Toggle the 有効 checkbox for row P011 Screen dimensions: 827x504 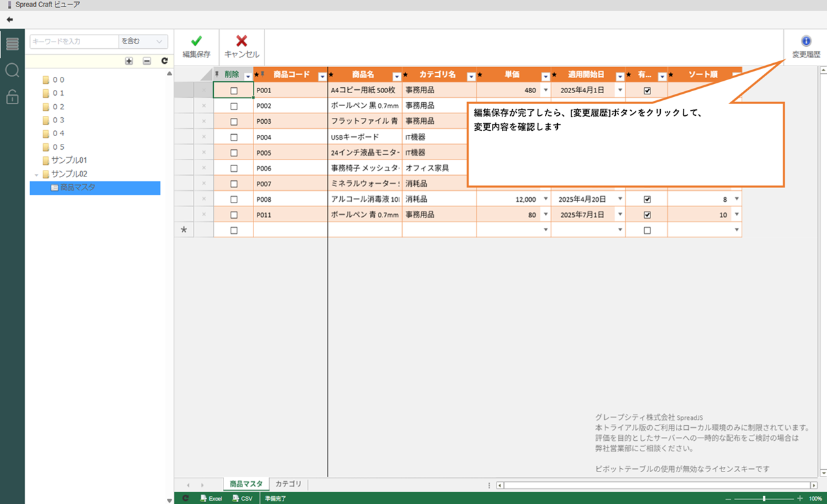click(647, 215)
